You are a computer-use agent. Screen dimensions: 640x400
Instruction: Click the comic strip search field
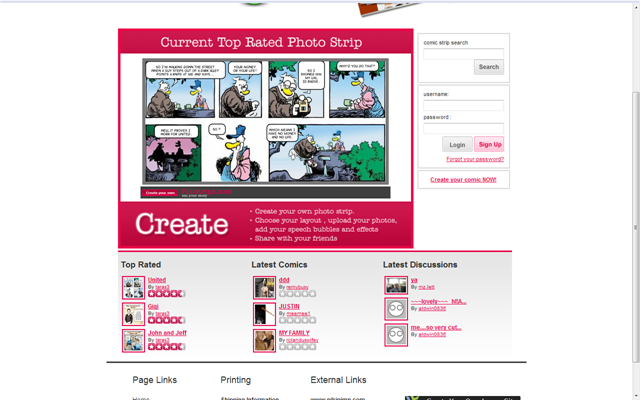[x=463, y=53]
